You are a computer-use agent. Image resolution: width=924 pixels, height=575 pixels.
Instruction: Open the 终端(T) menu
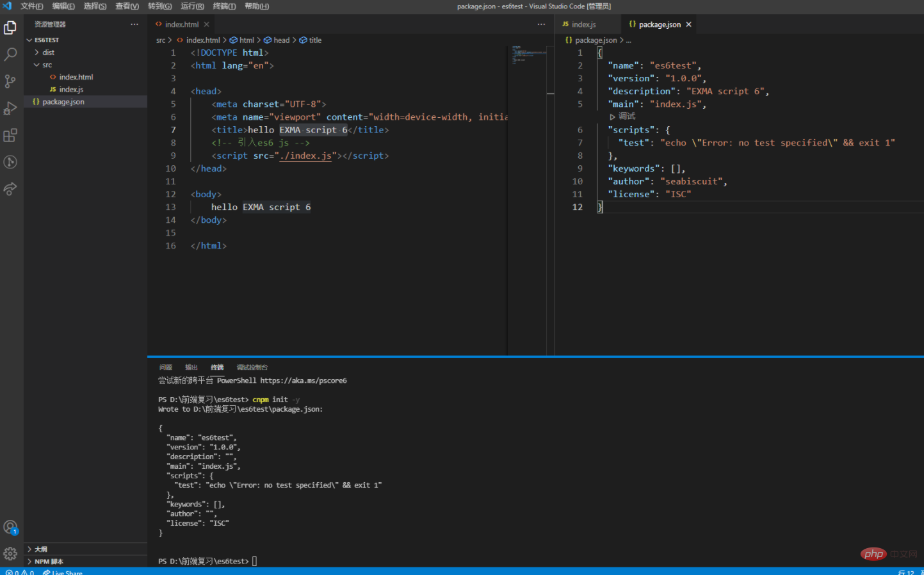click(x=224, y=6)
